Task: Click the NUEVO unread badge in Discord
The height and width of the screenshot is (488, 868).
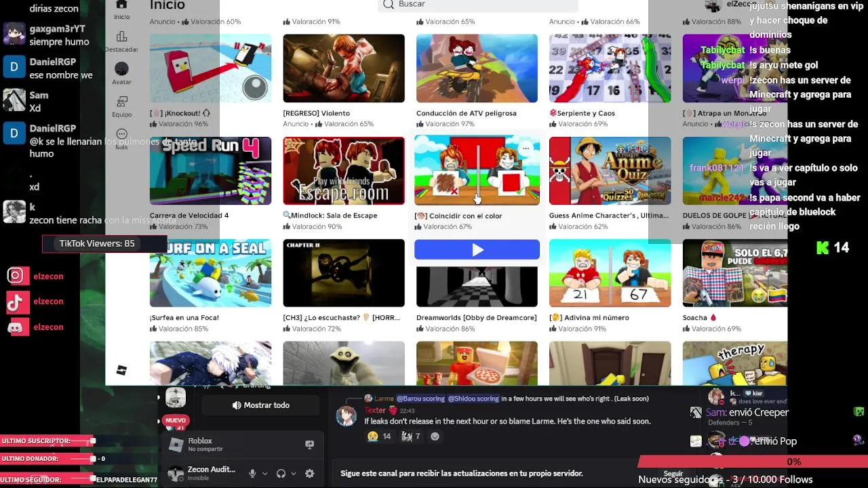Action: point(176,420)
